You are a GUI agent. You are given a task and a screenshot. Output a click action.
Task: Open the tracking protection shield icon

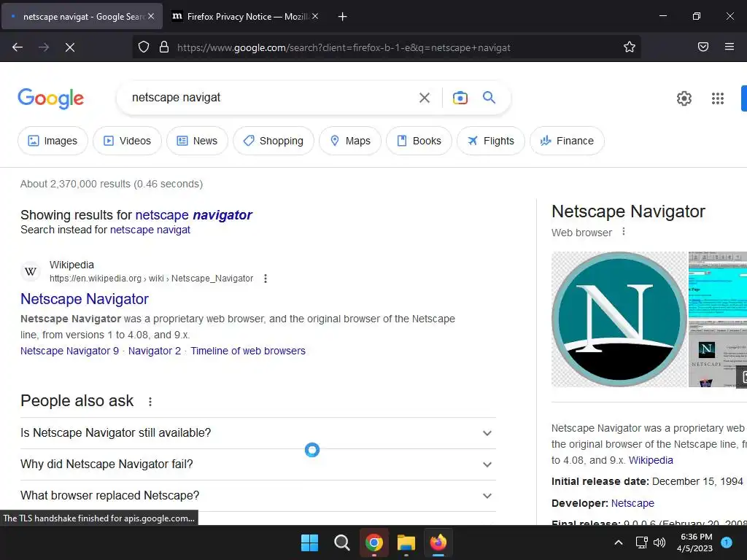pyautogui.click(x=144, y=47)
